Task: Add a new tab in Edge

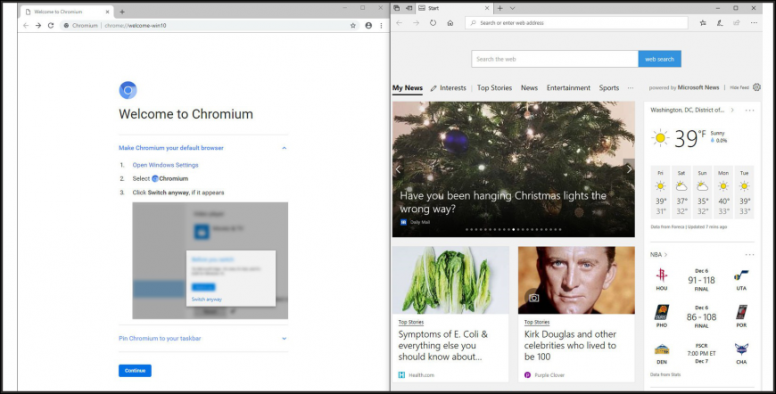Action: [x=500, y=8]
